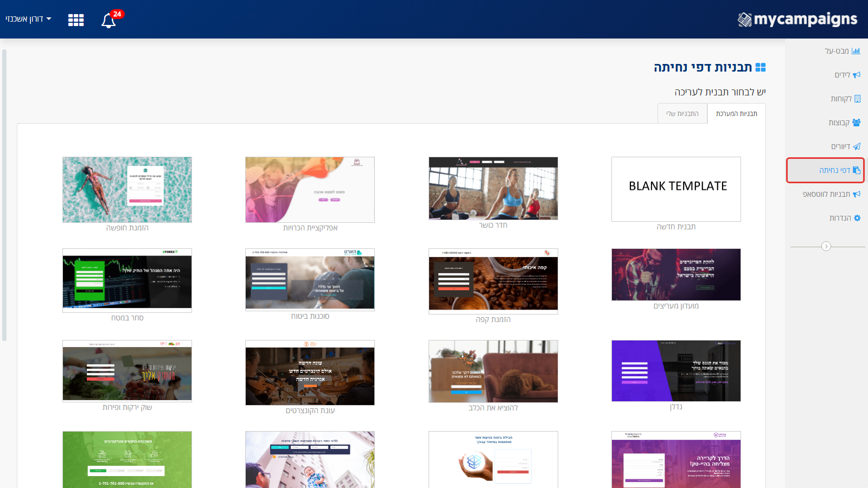Click the mycampaigns logo
The width and height of the screenshot is (868, 488).
[797, 20]
